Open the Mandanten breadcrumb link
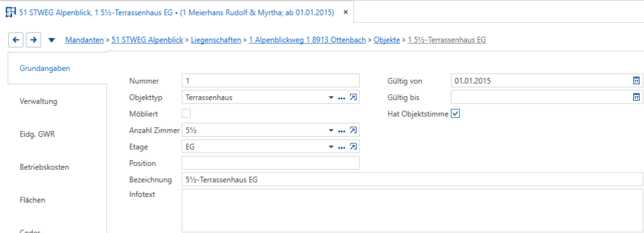Image resolution: width=644 pixels, height=233 pixels. [x=84, y=40]
